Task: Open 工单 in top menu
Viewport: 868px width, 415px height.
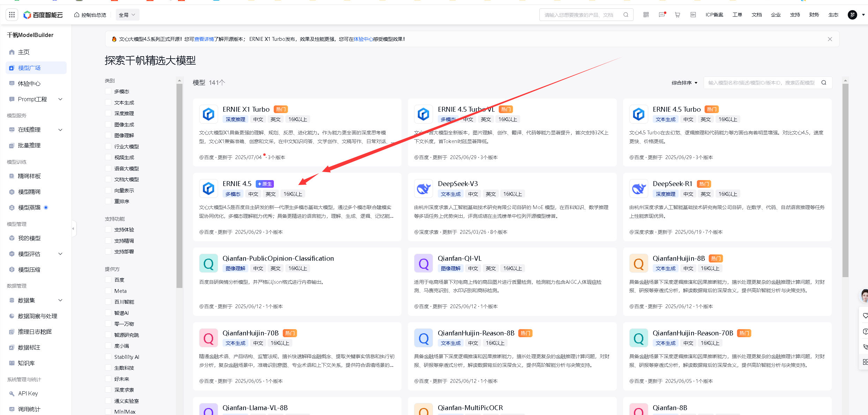Action: click(x=737, y=15)
